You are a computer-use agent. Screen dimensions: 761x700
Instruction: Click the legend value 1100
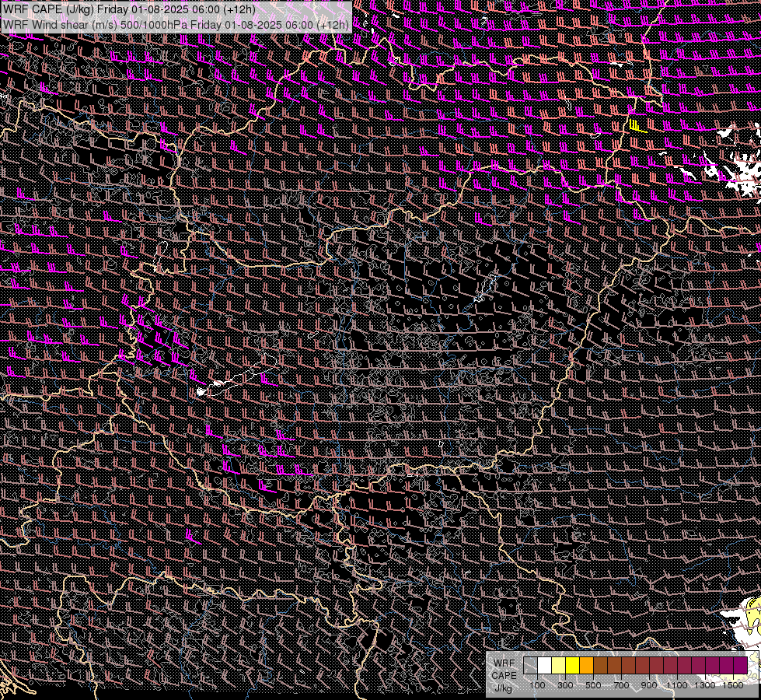tap(677, 685)
